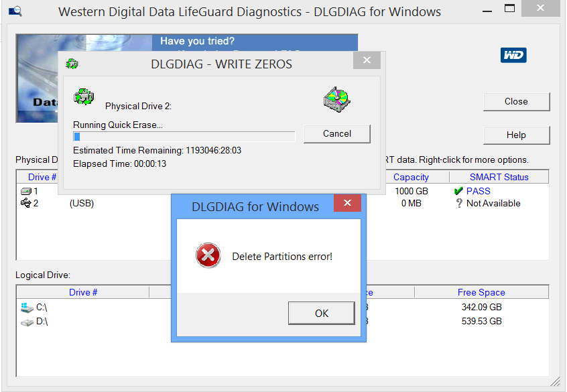This screenshot has width=567, height=392.
Task: Close the DLGDIAG for Windows error dialog
Action: point(347,203)
